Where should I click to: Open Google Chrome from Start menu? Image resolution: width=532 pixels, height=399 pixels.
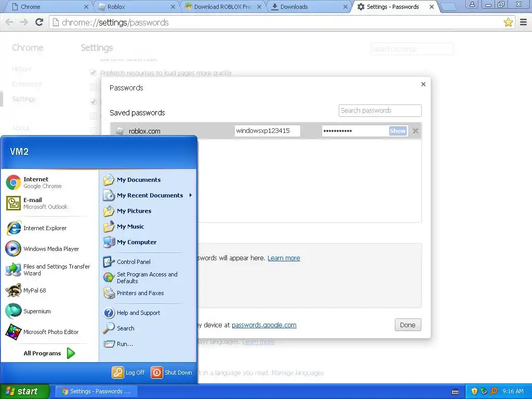pos(34,182)
